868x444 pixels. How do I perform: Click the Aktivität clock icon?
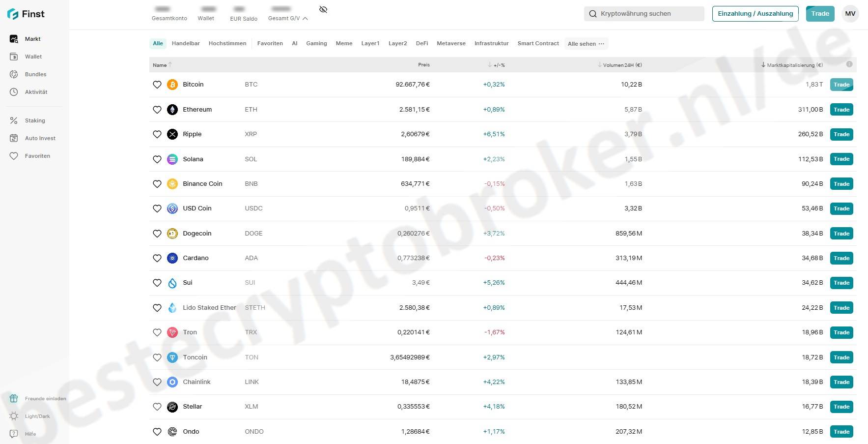(x=14, y=92)
